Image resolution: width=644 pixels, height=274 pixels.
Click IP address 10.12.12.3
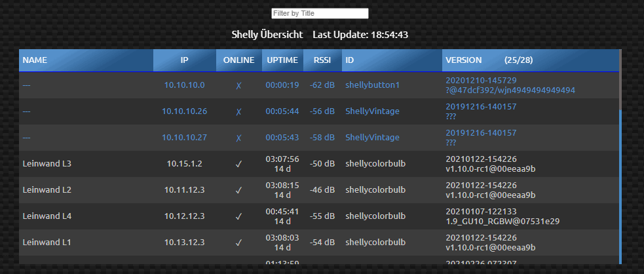tap(184, 216)
